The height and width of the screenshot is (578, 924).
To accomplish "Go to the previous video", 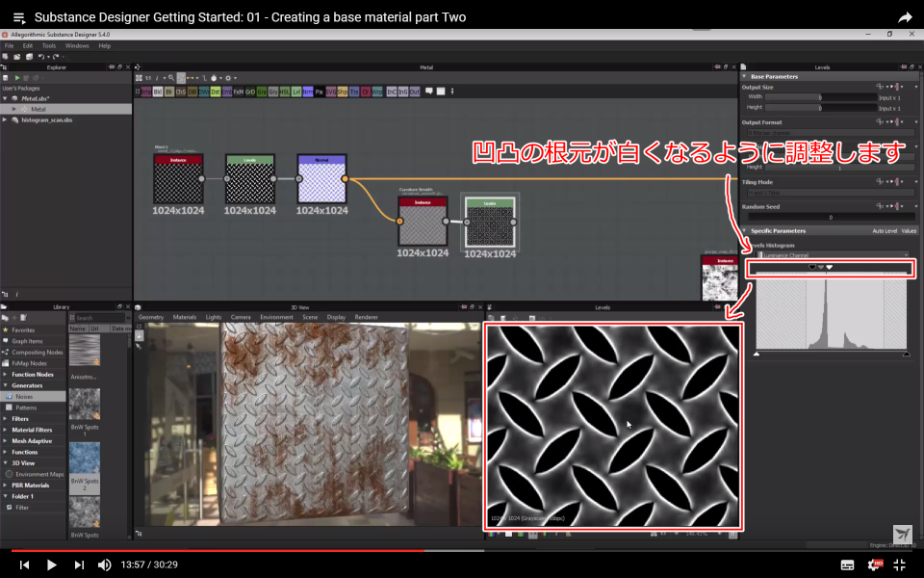I will (24, 565).
